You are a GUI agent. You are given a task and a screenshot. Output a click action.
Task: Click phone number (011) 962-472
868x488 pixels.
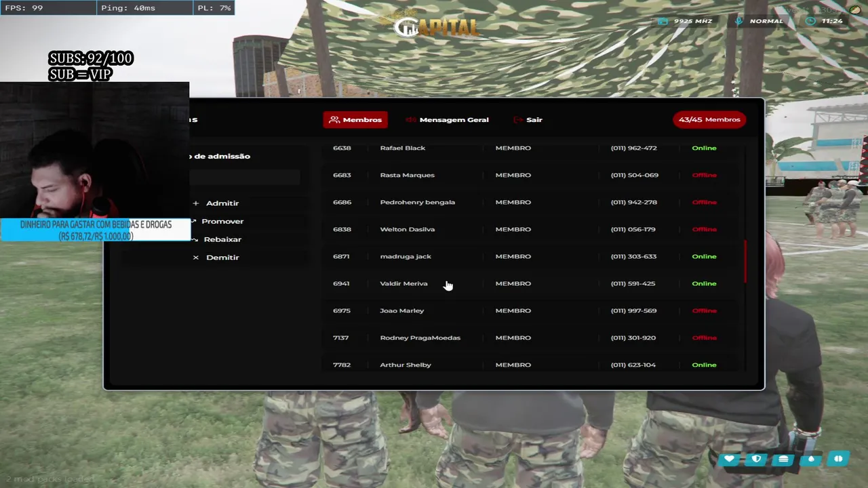pos(633,148)
